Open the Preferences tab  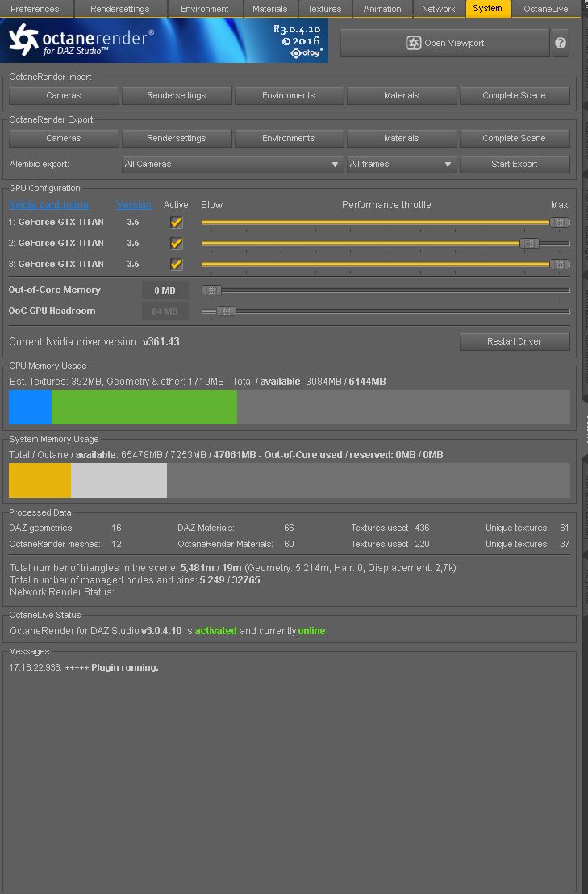[x=35, y=9]
